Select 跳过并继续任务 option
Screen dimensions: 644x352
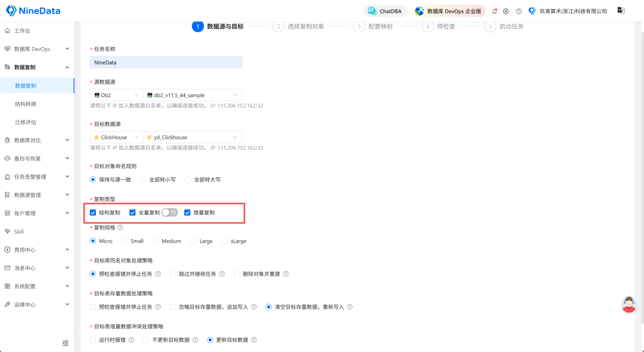[173, 274]
